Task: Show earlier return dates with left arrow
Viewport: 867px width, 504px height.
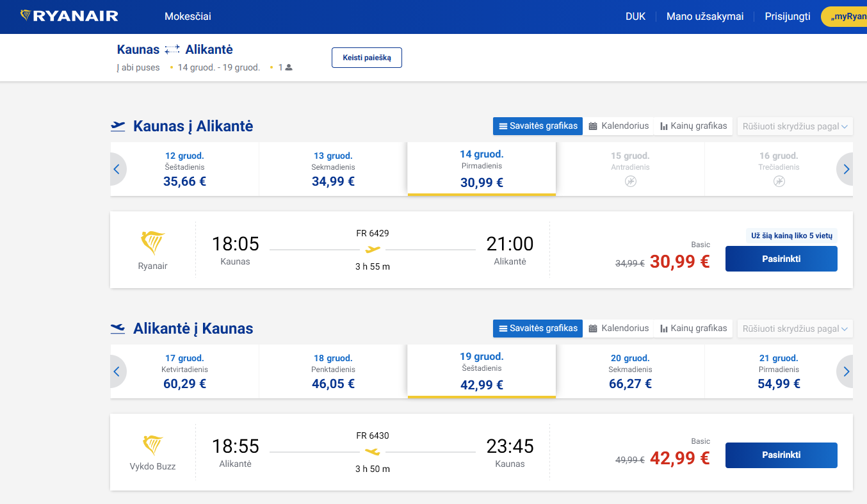Action: click(117, 371)
